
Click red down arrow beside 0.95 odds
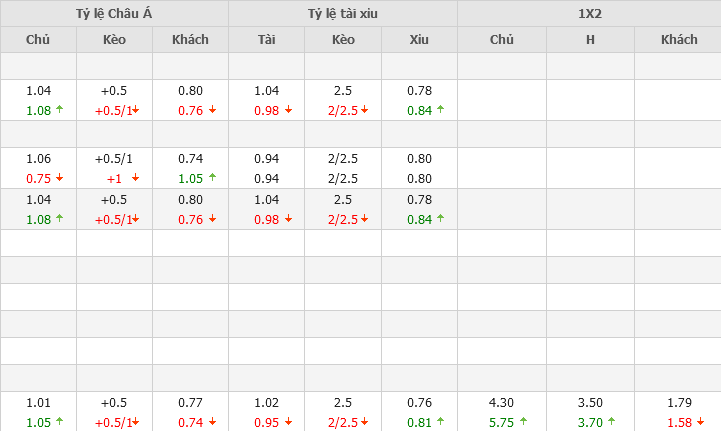tap(288, 423)
